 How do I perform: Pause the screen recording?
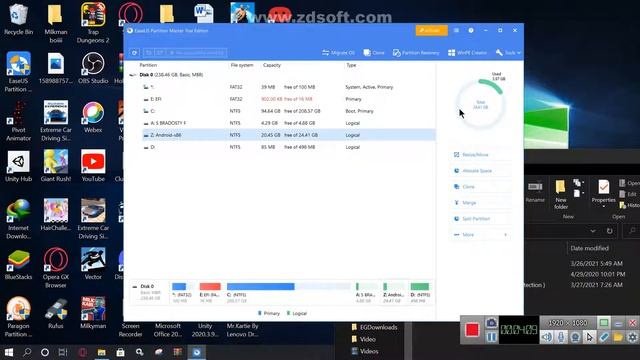pos(491,337)
